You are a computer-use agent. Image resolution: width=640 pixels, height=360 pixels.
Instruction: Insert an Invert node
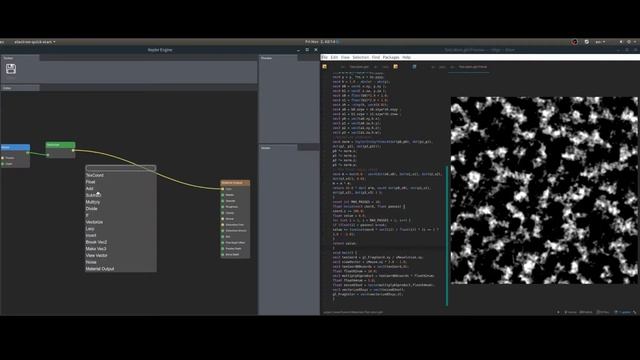(x=91, y=235)
